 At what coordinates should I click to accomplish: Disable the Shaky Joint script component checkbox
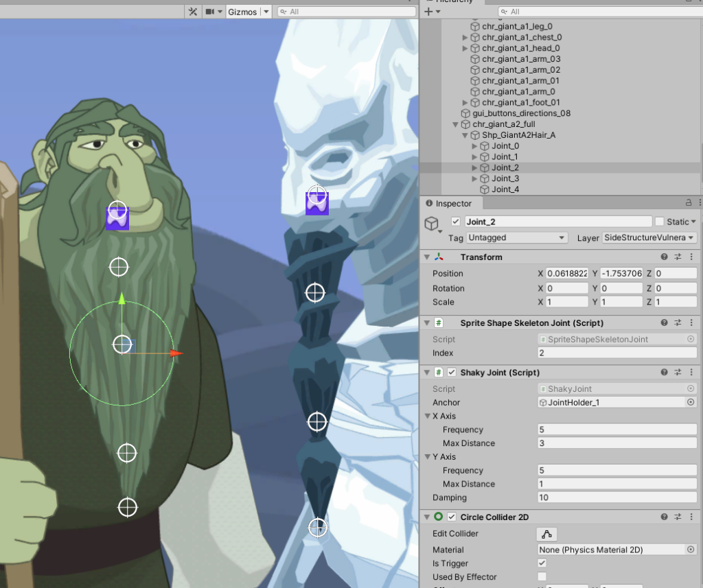pyautogui.click(x=452, y=373)
